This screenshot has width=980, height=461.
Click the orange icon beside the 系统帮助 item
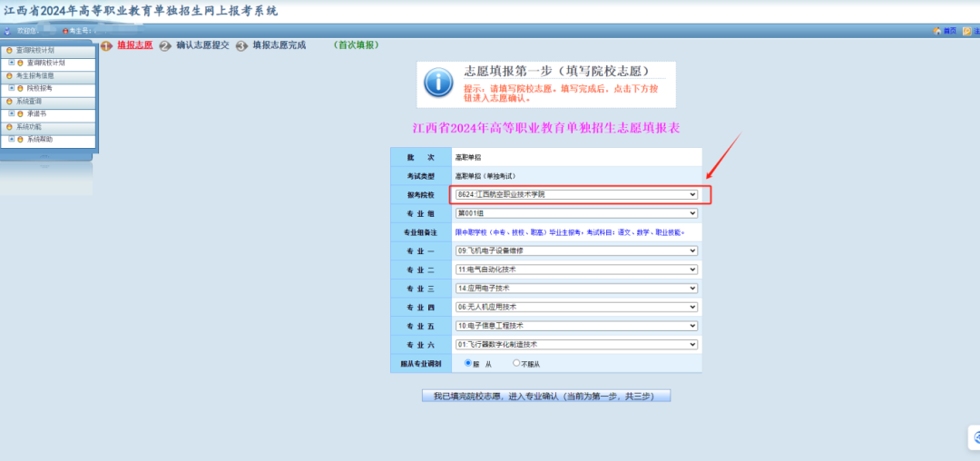tap(21, 140)
